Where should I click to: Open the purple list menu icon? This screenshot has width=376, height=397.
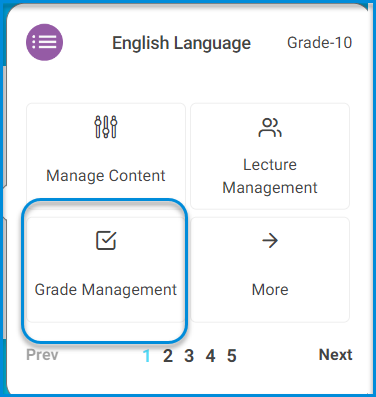44,42
